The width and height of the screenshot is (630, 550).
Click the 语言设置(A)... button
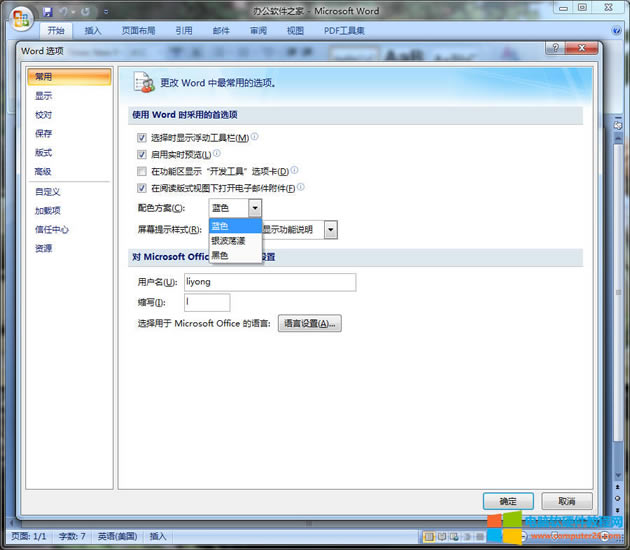pos(310,323)
